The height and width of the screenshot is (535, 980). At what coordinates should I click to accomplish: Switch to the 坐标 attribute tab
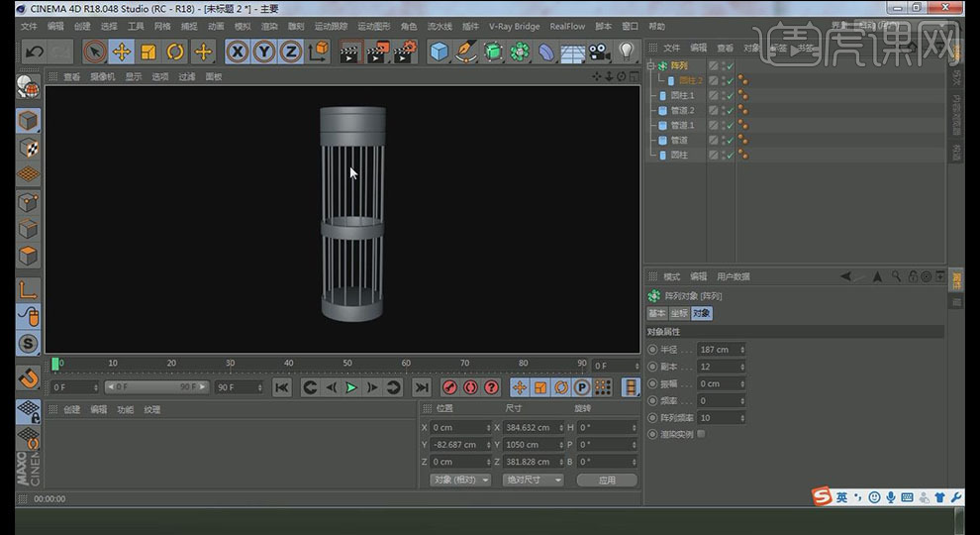point(678,313)
